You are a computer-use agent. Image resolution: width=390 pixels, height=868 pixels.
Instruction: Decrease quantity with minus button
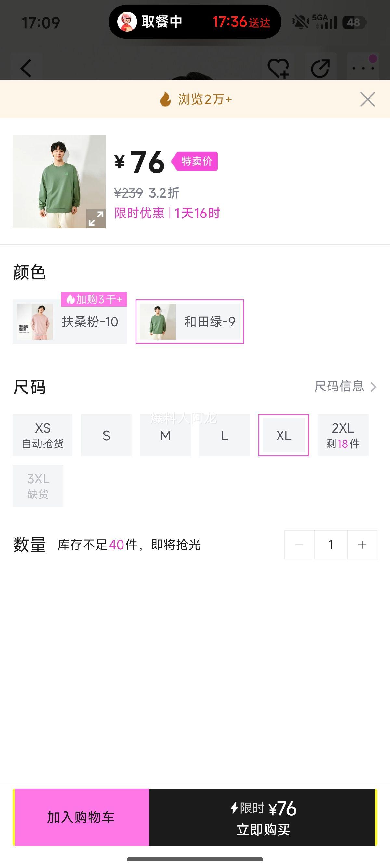(299, 545)
